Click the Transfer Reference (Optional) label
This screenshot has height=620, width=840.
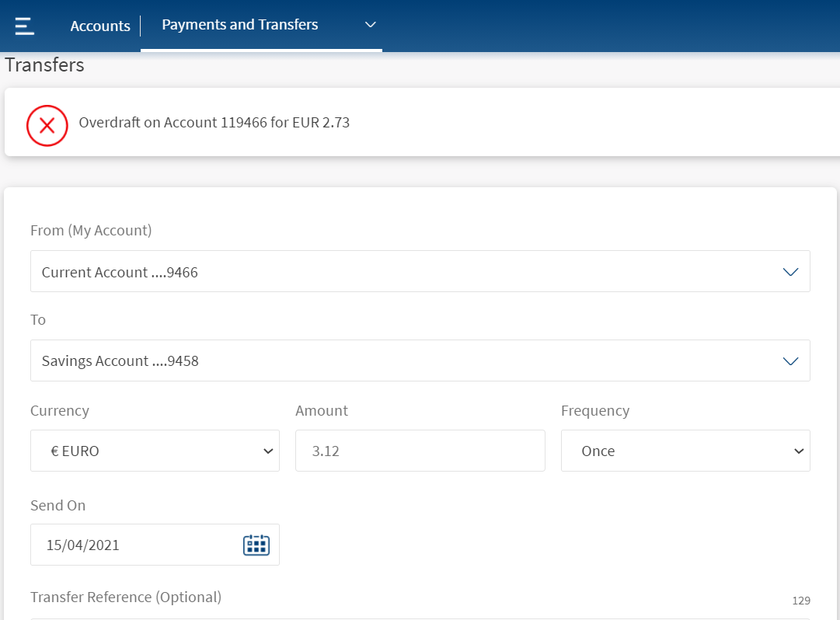(126, 597)
